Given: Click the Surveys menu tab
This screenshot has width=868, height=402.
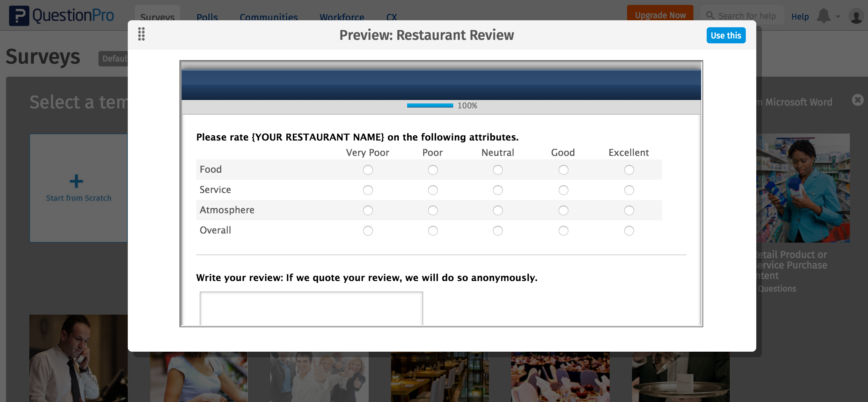Looking at the screenshot, I should (x=157, y=17).
